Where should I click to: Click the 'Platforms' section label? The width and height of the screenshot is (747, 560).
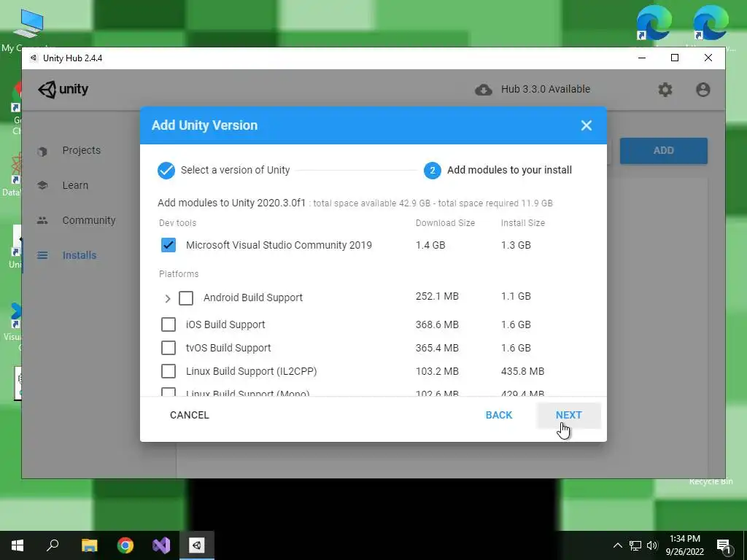pos(179,274)
